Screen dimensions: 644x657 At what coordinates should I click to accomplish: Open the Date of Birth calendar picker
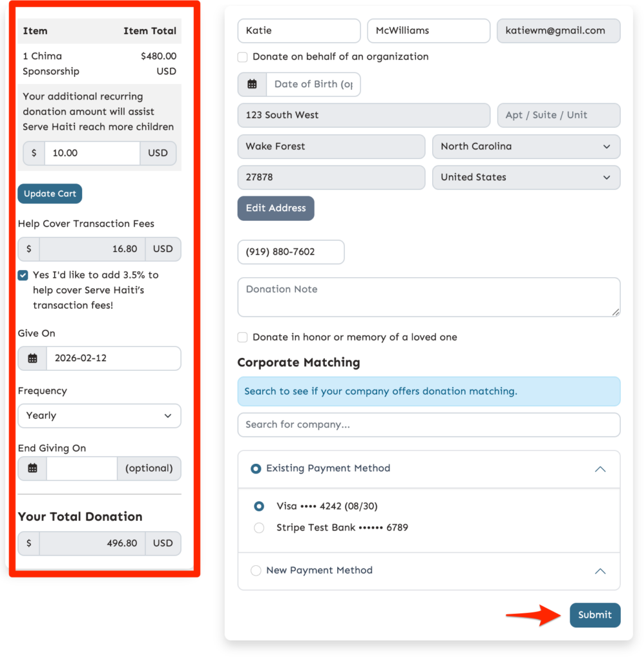click(251, 84)
